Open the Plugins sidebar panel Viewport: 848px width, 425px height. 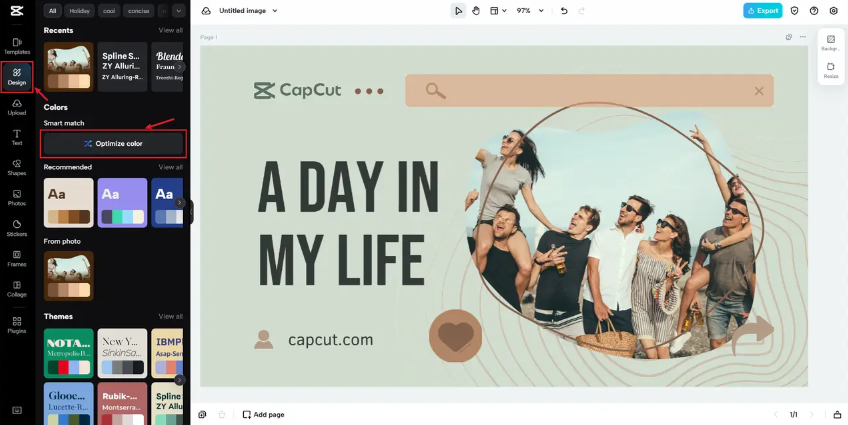tap(17, 325)
